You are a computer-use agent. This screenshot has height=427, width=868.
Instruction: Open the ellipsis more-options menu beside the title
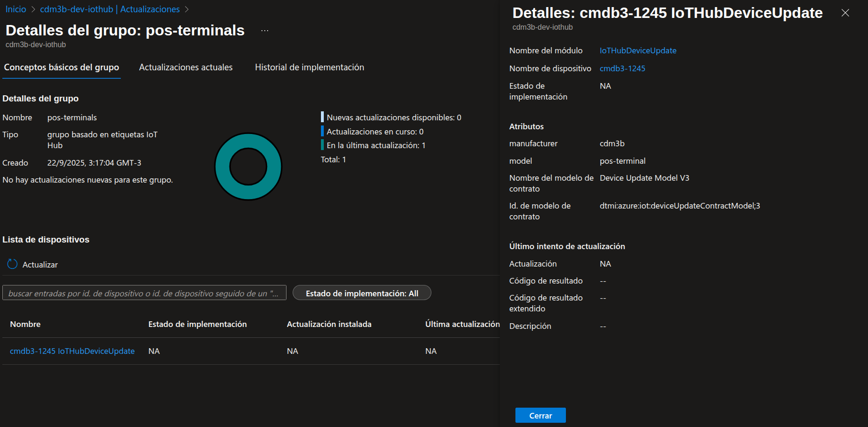265,31
